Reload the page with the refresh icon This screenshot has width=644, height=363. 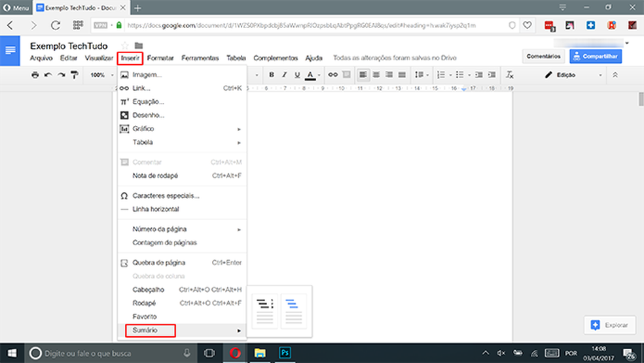[x=56, y=26]
